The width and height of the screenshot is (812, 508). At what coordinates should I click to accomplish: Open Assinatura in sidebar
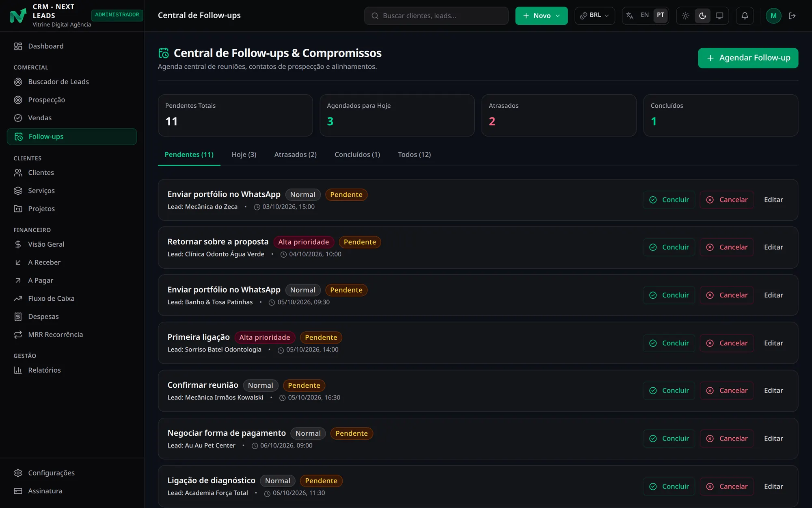coord(72,491)
